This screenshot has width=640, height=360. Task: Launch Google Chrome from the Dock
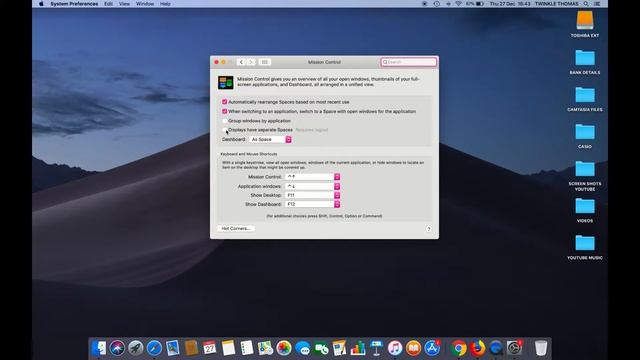[459, 348]
